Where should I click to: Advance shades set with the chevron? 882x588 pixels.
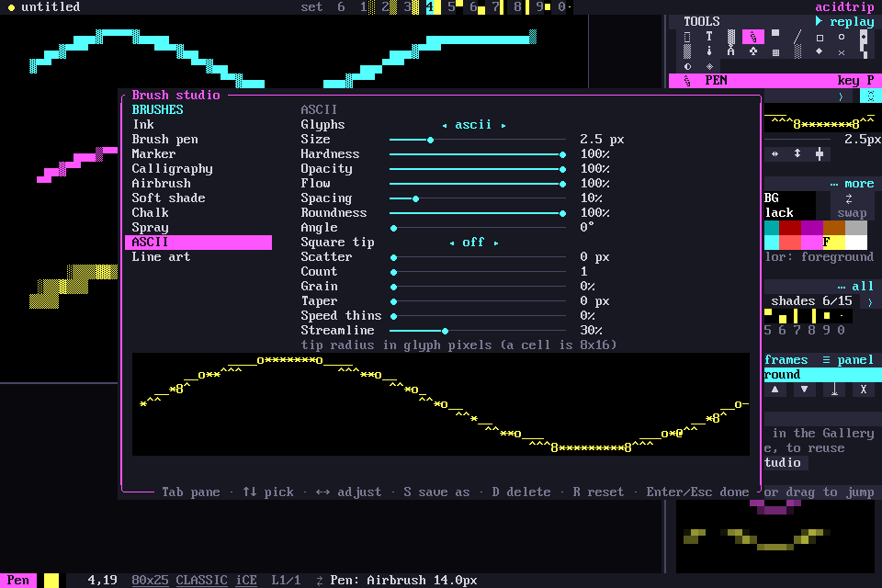pos(870,301)
